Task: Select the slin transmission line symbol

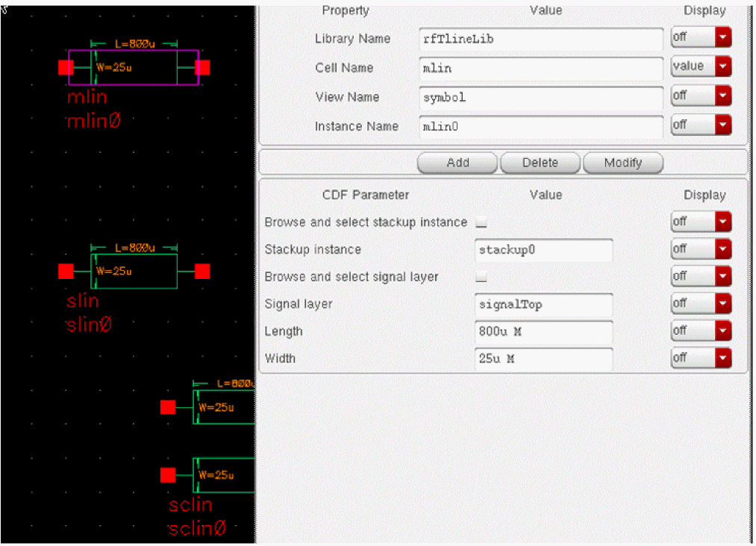Action: [134, 272]
